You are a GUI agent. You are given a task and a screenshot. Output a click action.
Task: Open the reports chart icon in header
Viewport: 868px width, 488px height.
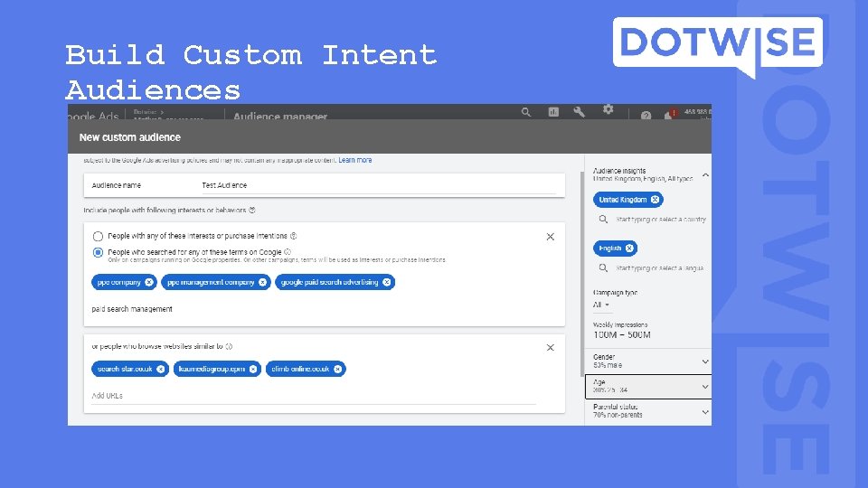point(553,112)
